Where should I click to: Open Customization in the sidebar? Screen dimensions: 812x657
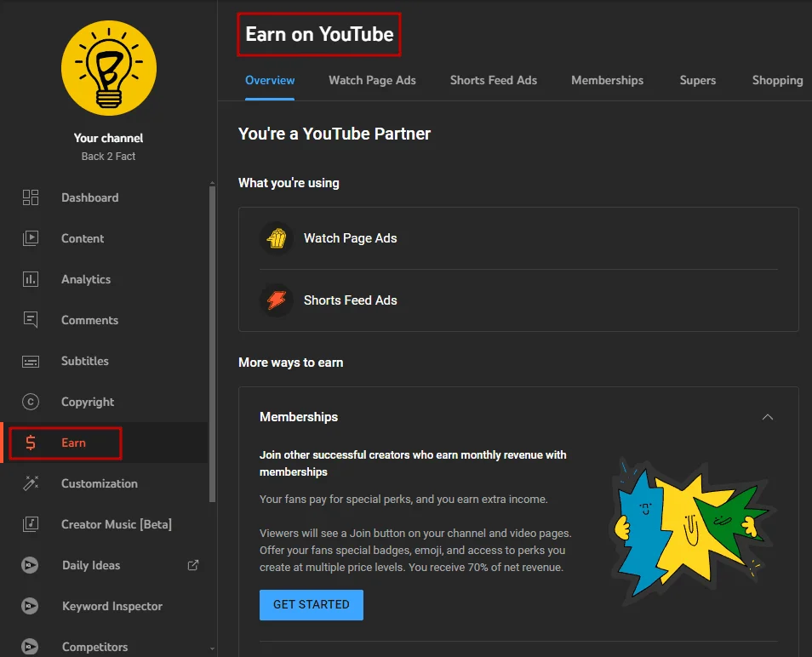point(100,483)
